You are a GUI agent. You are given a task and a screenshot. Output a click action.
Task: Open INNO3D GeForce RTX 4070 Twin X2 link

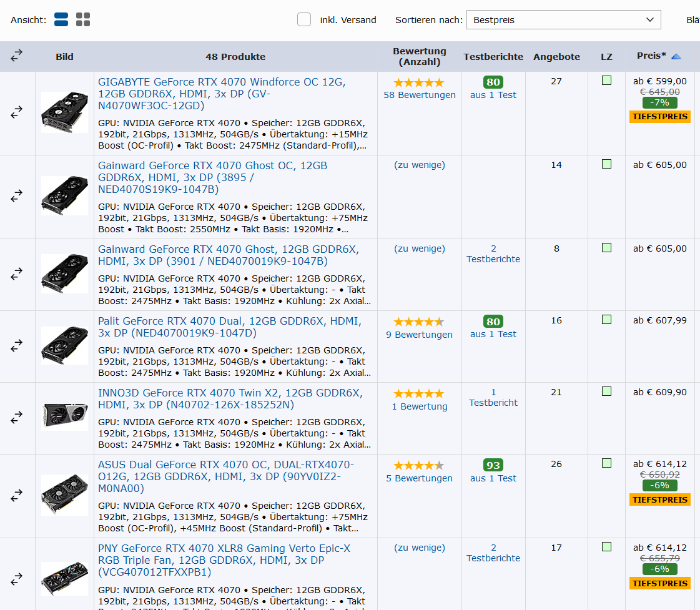230,398
